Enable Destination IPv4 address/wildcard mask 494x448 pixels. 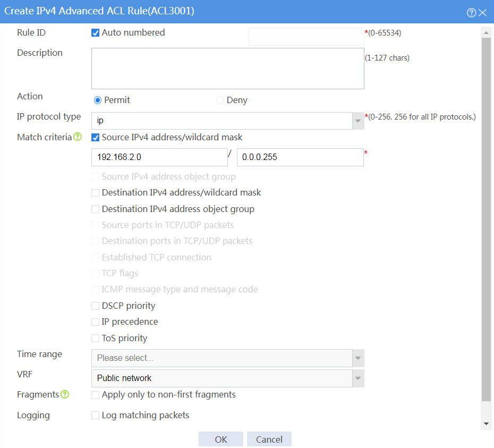96,192
